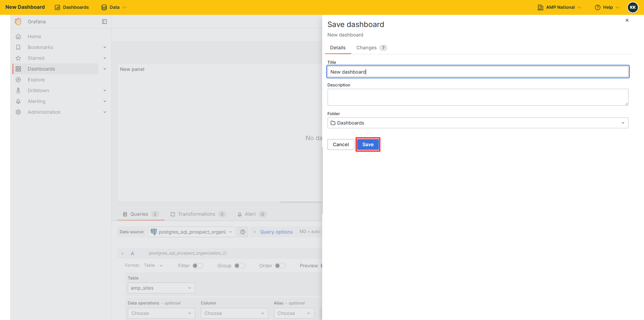Screen dimensions: 644x320
Task: Click the Transformations tab icon
Action: [173, 214]
